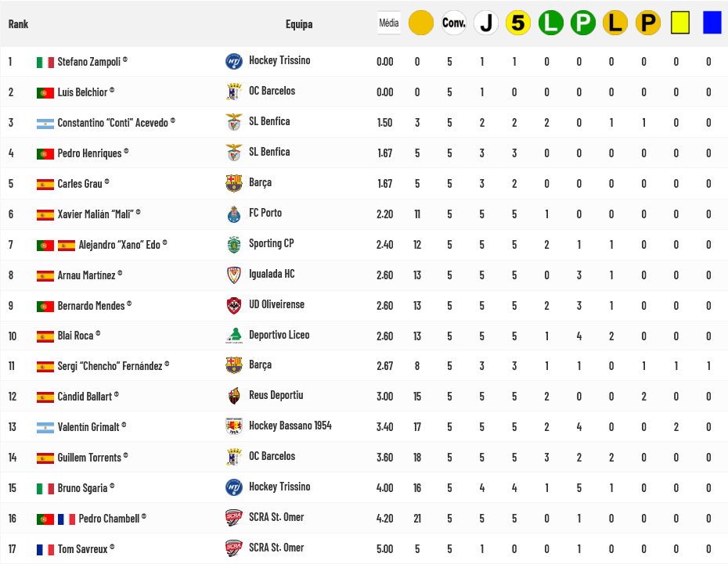
Task: Click the Equipa column header
Action: [299, 24]
